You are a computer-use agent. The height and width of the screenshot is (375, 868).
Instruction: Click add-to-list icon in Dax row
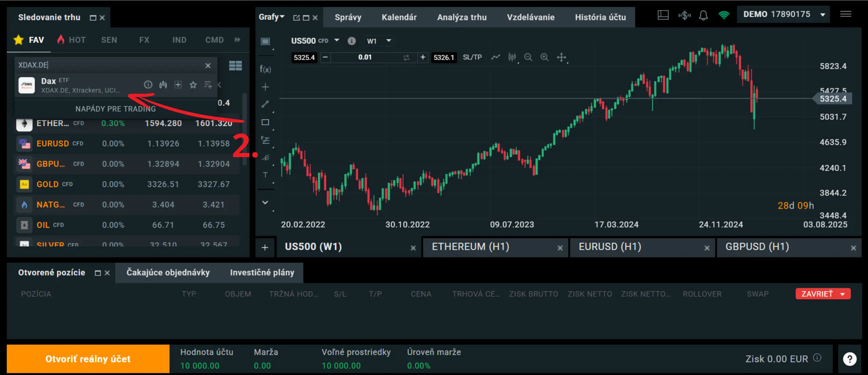[208, 85]
